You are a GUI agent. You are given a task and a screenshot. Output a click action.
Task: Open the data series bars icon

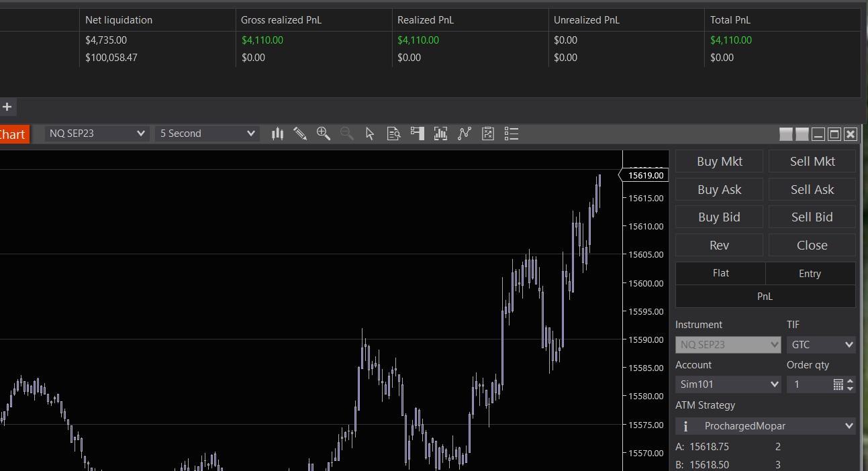click(441, 134)
